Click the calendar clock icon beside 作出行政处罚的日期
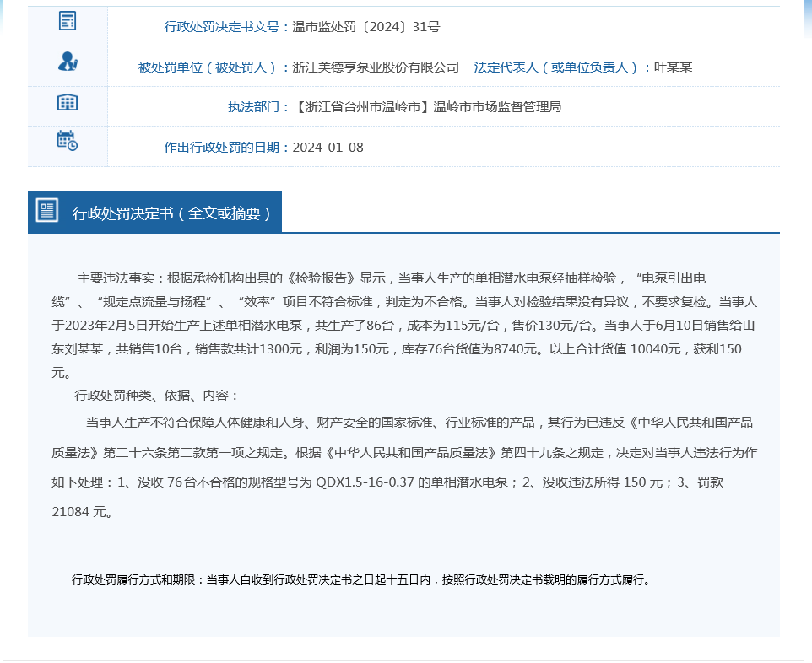 coord(68,141)
